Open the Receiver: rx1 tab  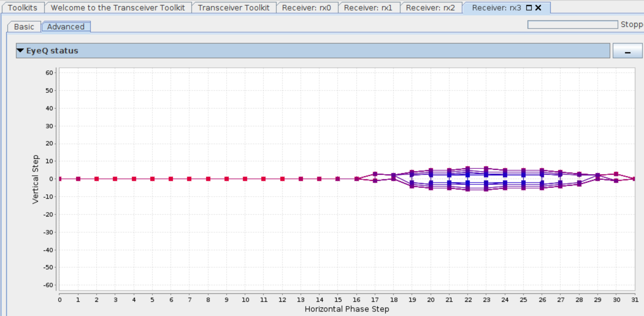[x=368, y=8]
